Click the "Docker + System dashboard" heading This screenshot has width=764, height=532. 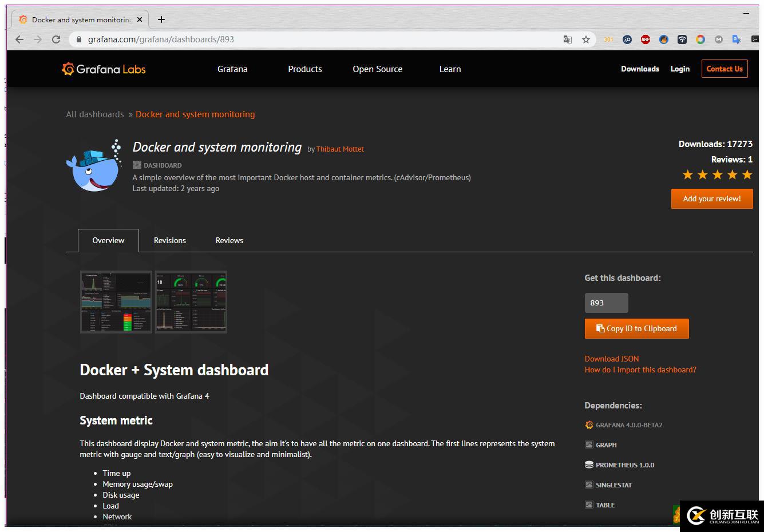click(174, 370)
